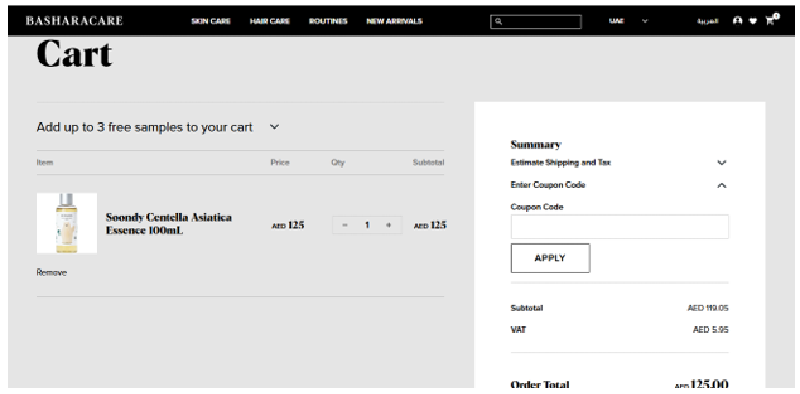Click the VAT amount AED 5.95

(710, 330)
